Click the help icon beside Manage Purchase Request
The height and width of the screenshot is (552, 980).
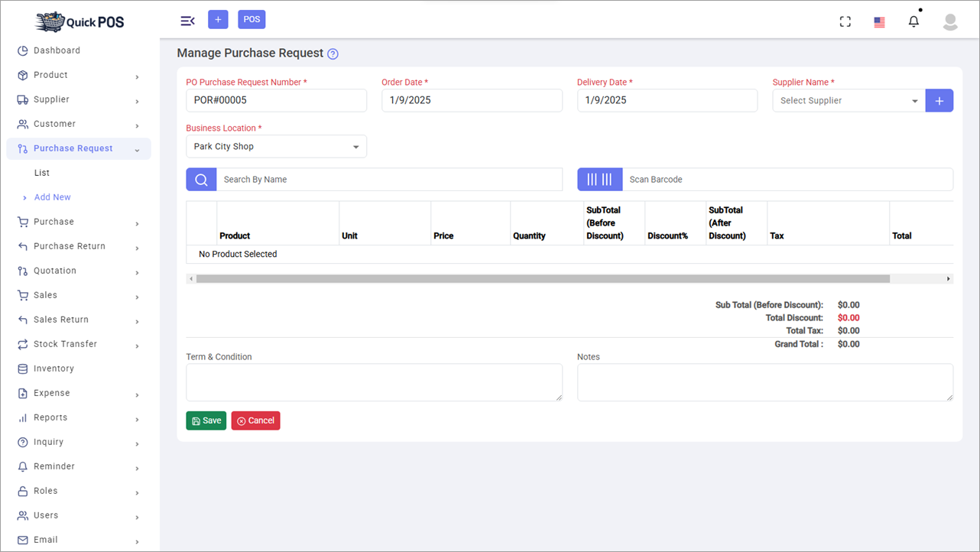(x=332, y=54)
